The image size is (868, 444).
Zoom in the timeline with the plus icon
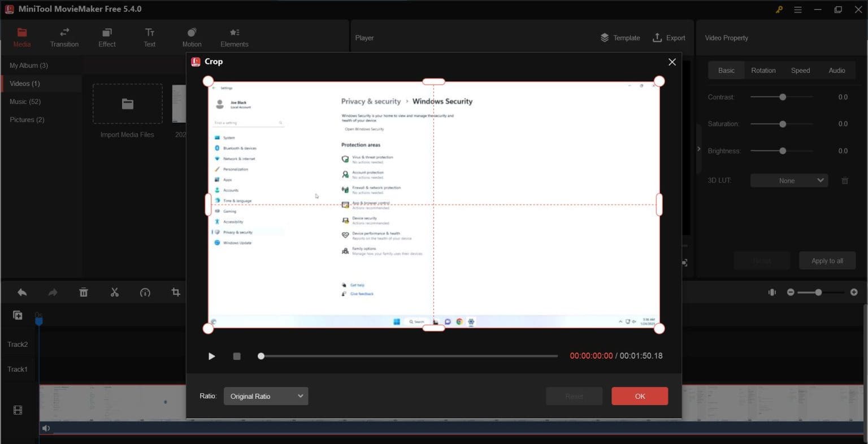point(854,292)
